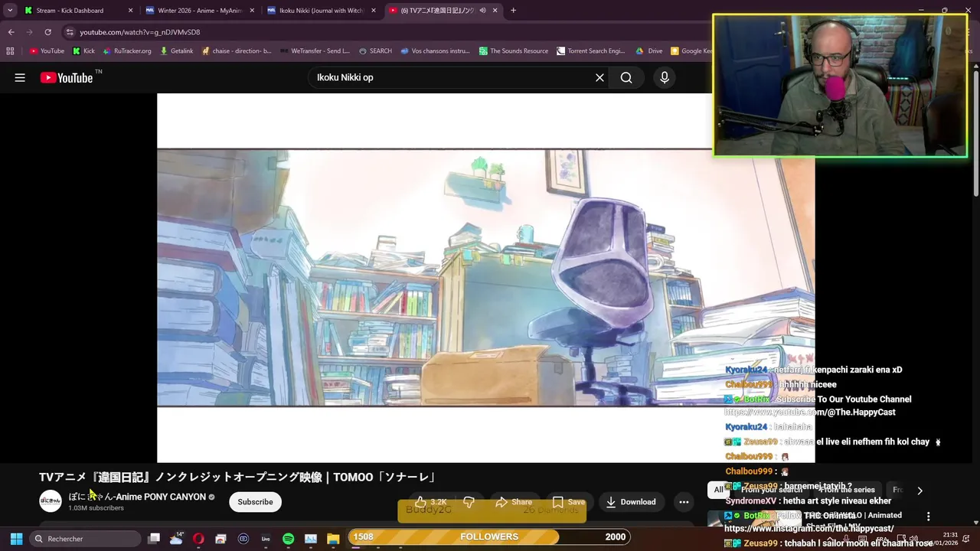The height and width of the screenshot is (551, 980).
Task: Open The Sounds Resource bookmark
Action: [x=514, y=51]
